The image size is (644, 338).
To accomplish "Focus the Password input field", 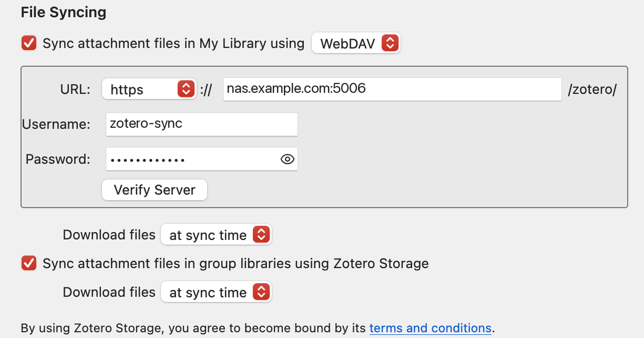I will coord(202,159).
